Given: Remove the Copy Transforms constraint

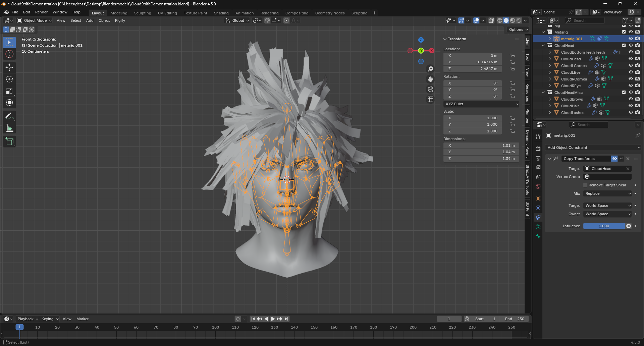Looking at the screenshot, I should pos(628,159).
